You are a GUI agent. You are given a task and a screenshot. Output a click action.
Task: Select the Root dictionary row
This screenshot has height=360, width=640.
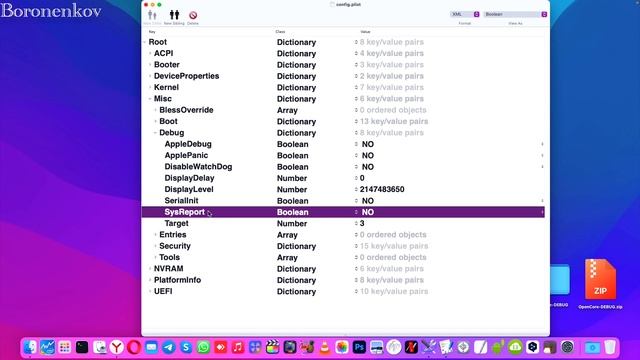(x=343, y=42)
